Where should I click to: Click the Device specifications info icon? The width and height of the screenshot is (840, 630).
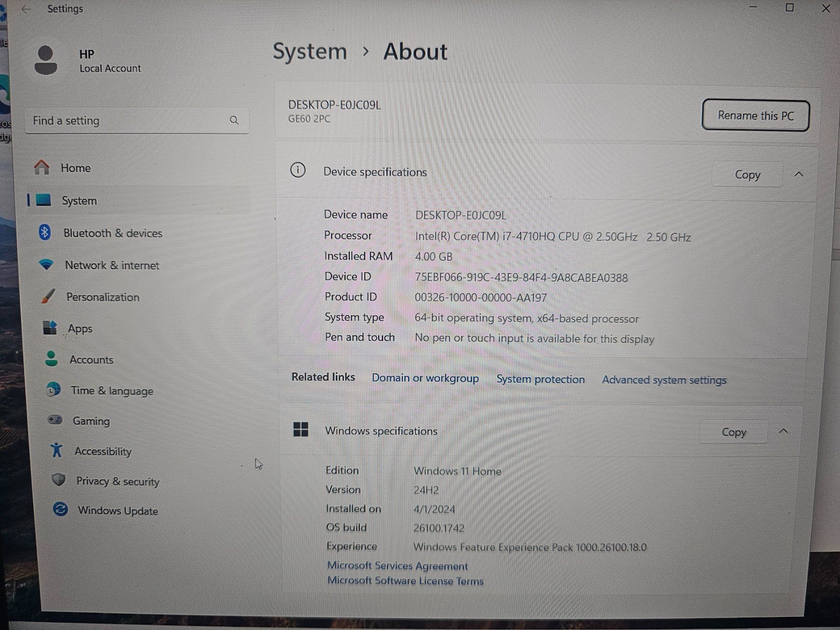click(x=298, y=170)
